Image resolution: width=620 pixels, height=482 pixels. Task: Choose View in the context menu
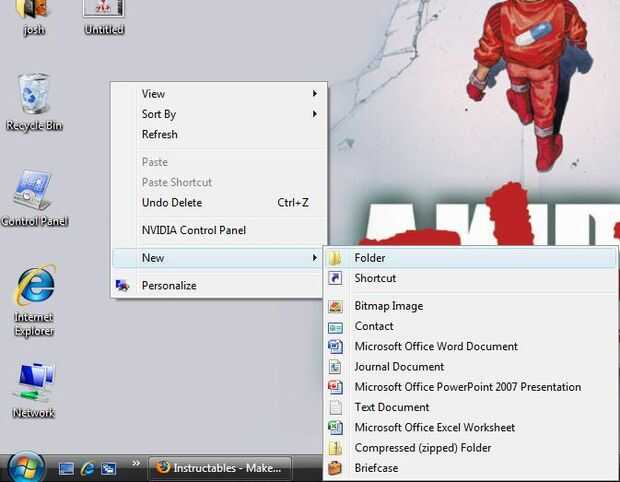[219, 94]
